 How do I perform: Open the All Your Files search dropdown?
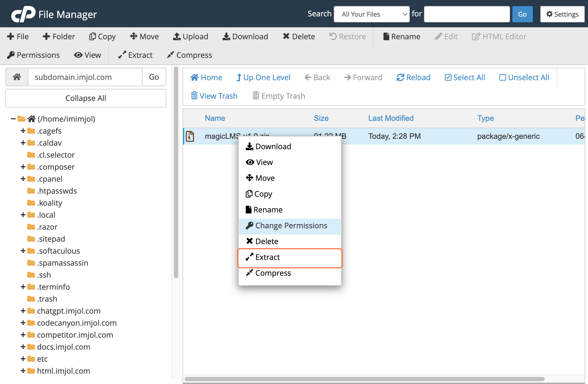point(372,14)
